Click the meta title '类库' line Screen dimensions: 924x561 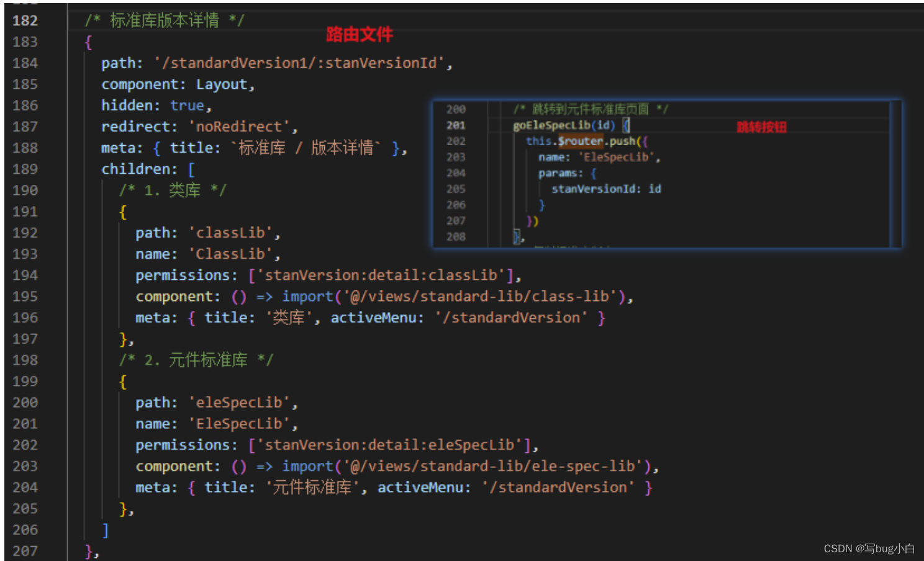click(370, 318)
